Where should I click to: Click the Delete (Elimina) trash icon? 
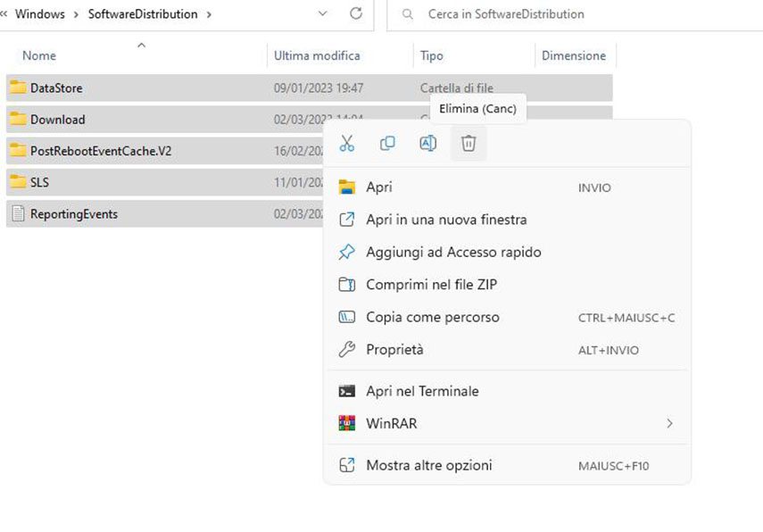pyautogui.click(x=468, y=143)
